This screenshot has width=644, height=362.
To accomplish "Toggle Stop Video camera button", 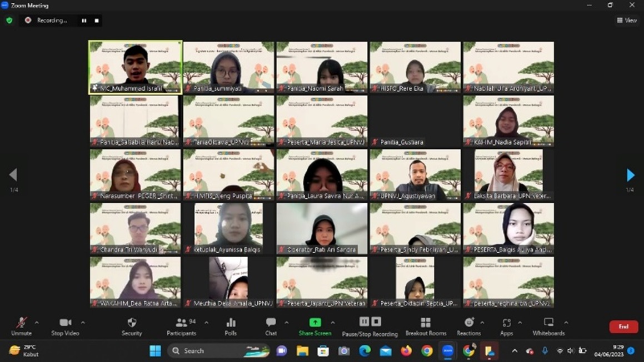I will (65, 326).
